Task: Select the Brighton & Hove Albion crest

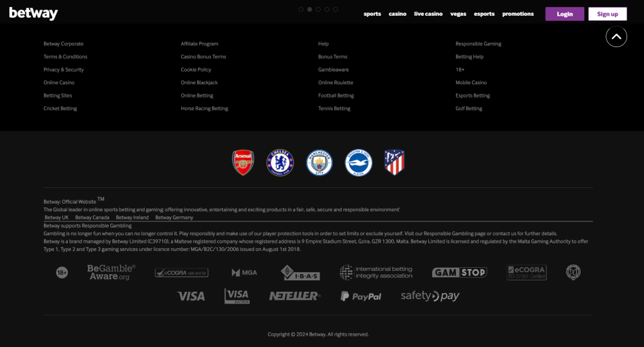Action: [x=358, y=163]
